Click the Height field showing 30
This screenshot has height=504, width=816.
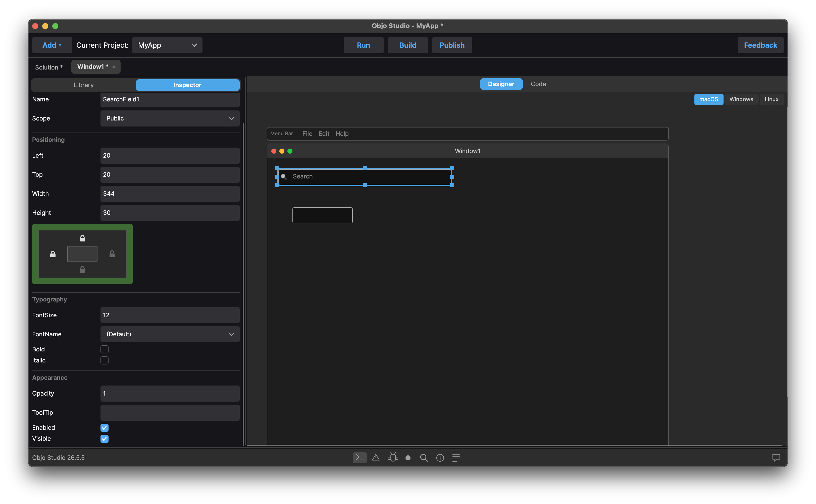click(x=170, y=213)
